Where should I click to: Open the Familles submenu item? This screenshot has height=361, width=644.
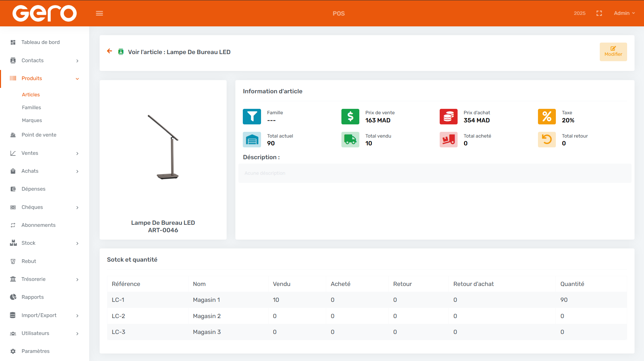(31, 107)
